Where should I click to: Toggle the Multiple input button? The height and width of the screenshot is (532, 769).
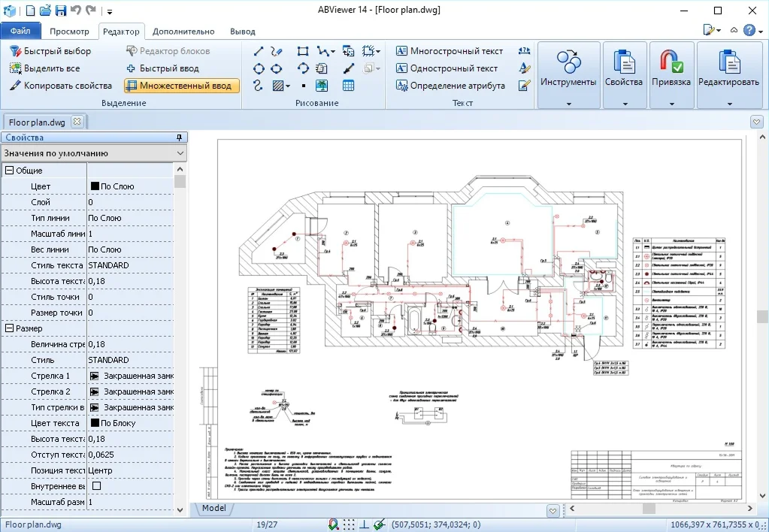click(x=182, y=86)
